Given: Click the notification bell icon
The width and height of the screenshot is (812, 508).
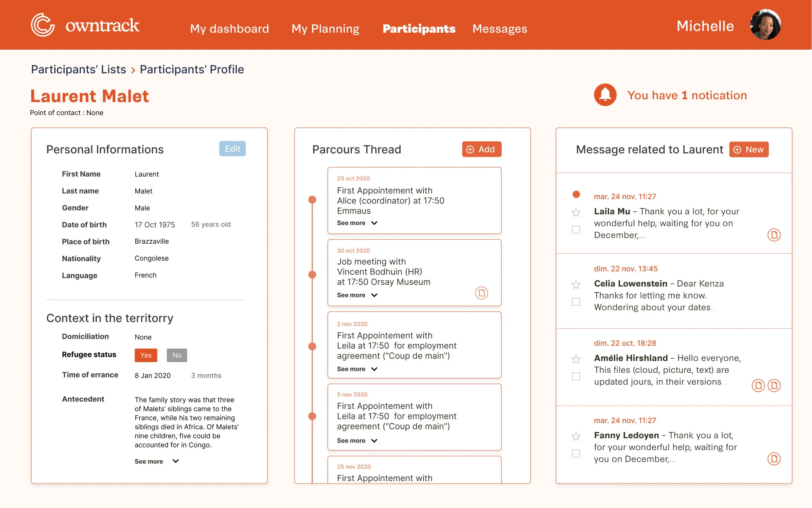Looking at the screenshot, I should pos(605,95).
